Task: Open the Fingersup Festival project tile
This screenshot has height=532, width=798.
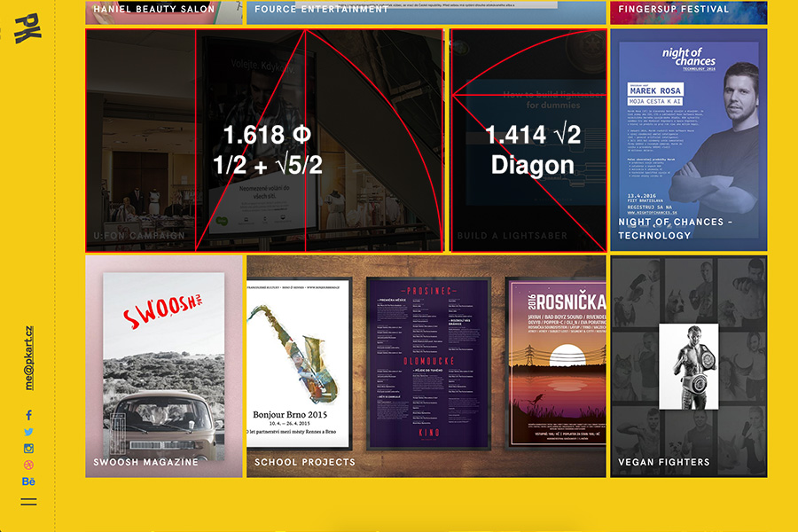Action: click(x=688, y=12)
